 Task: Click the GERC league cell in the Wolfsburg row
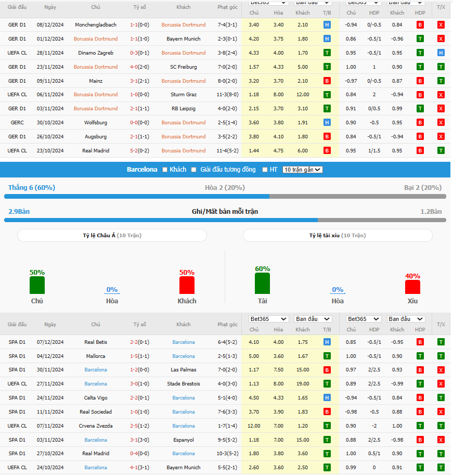click(17, 123)
